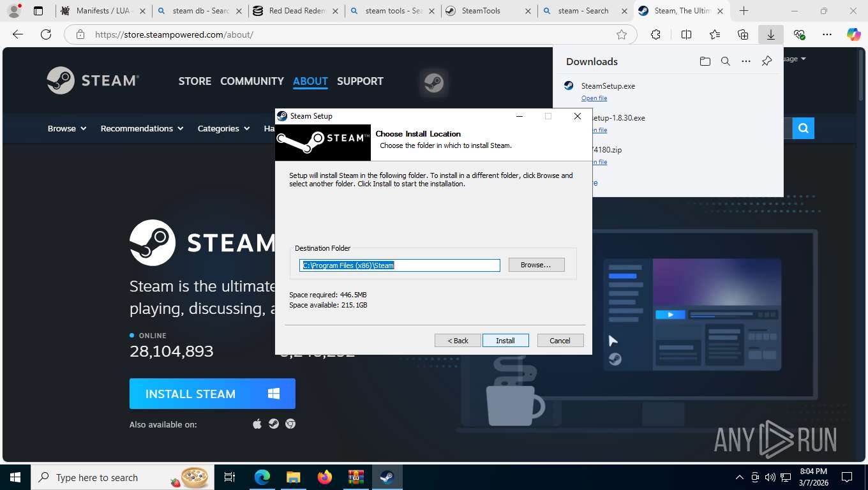Cancel the Steam Setup installation
Image resolution: width=868 pixels, height=490 pixels.
560,341
